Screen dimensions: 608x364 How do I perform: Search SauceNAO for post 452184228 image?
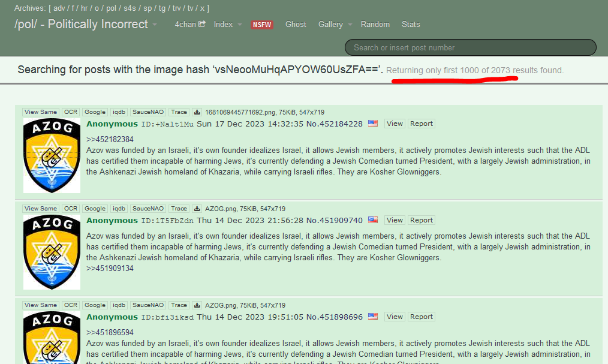(148, 112)
